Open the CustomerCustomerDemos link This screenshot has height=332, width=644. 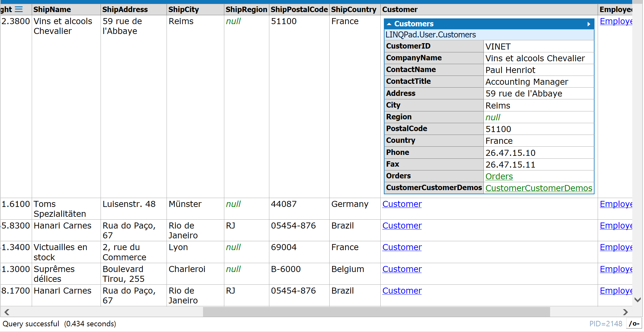click(x=538, y=188)
